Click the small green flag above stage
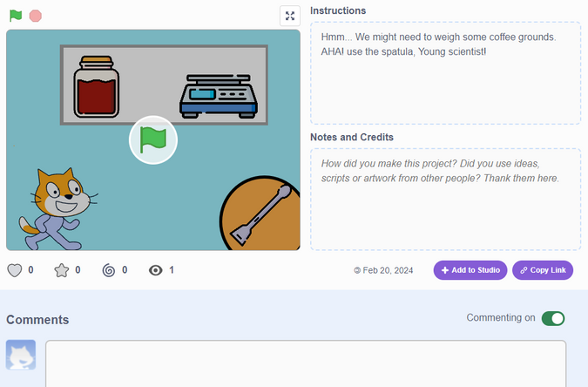 [16, 16]
